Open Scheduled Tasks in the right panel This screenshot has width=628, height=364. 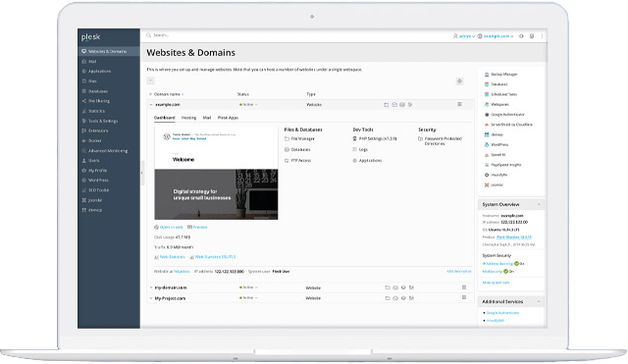500,94
